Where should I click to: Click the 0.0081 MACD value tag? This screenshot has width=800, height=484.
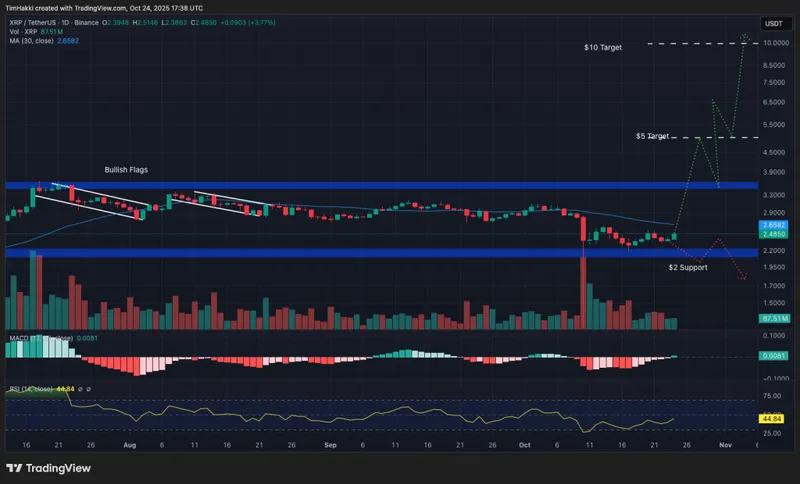point(773,355)
